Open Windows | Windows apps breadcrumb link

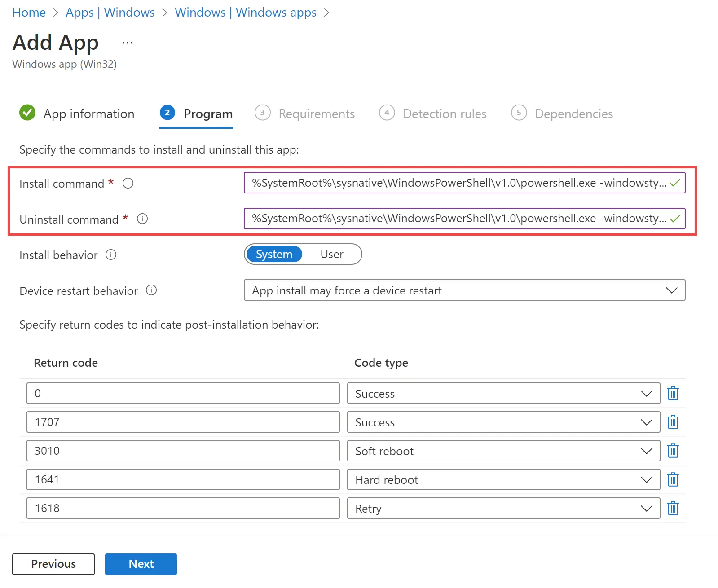coord(246,13)
